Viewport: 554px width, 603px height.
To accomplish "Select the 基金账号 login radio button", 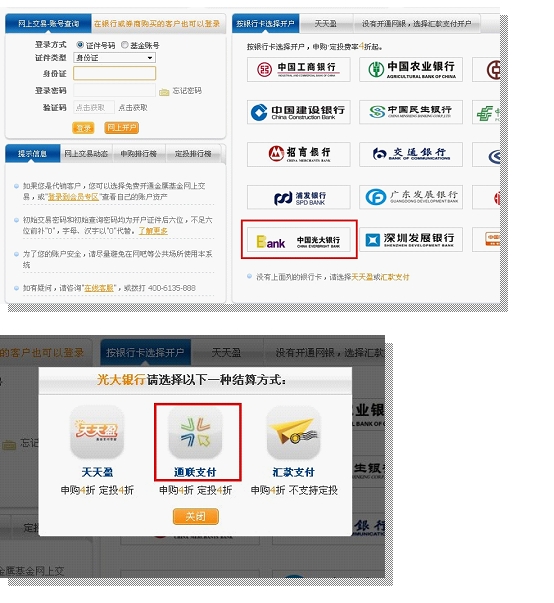I will point(125,45).
